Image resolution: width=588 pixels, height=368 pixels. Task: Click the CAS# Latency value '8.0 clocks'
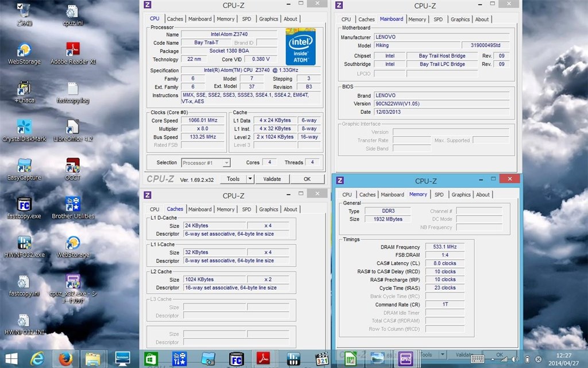[x=445, y=263]
